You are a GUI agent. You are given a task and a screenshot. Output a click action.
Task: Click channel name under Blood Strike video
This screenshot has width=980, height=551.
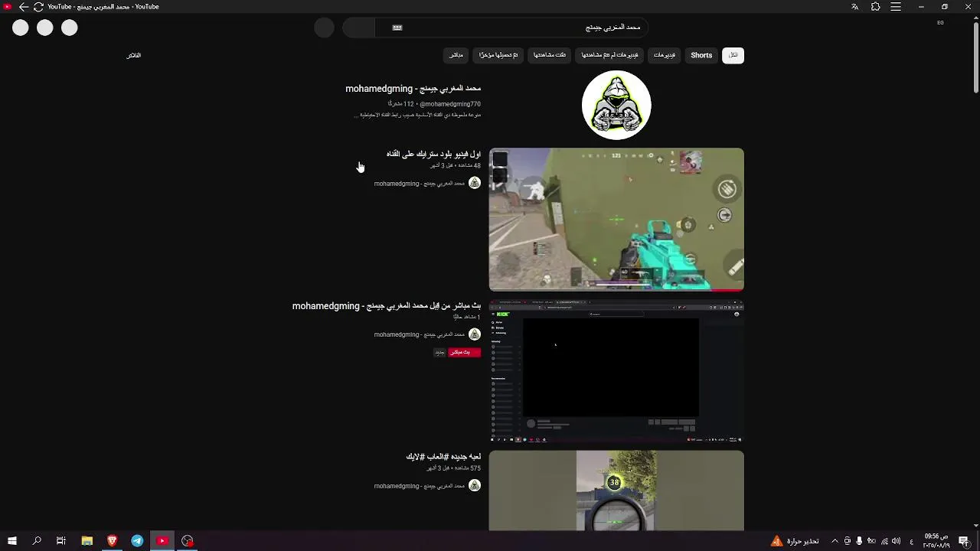(x=420, y=184)
